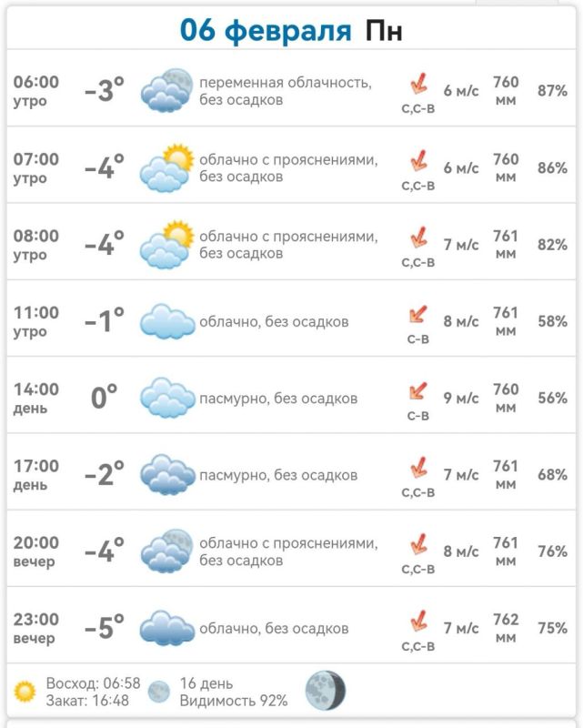Click the large moon phase icon

pos(326,691)
